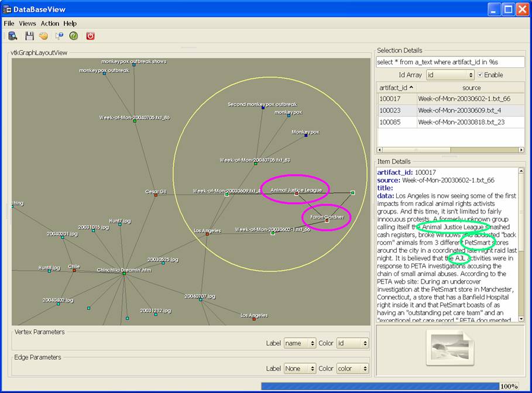Click the green question mark help icon
The height and width of the screenshot is (393, 532).
[x=74, y=36]
